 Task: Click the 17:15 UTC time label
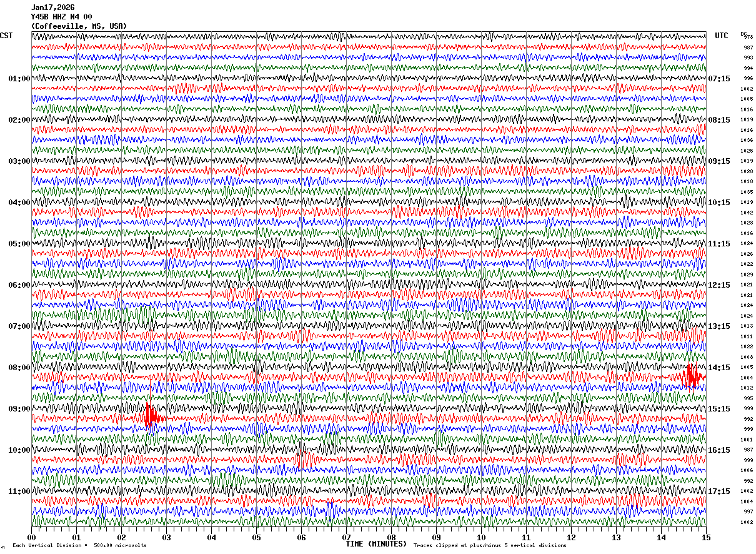[x=719, y=491]
